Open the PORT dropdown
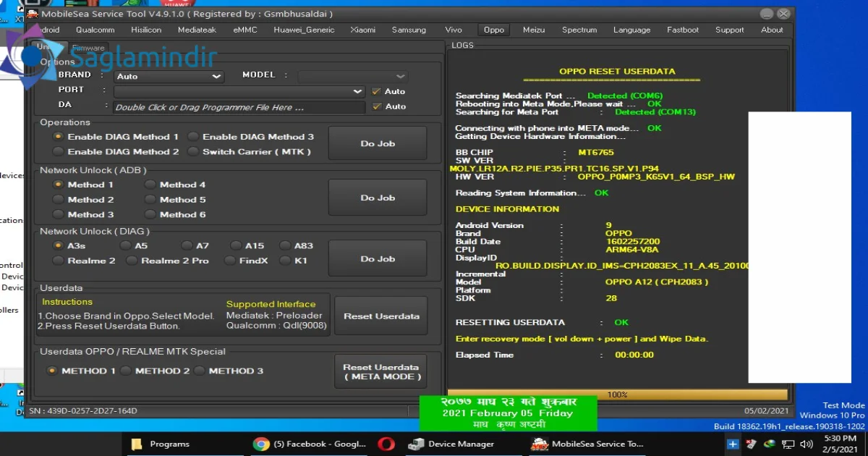This screenshot has width=868, height=456. click(239, 91)
